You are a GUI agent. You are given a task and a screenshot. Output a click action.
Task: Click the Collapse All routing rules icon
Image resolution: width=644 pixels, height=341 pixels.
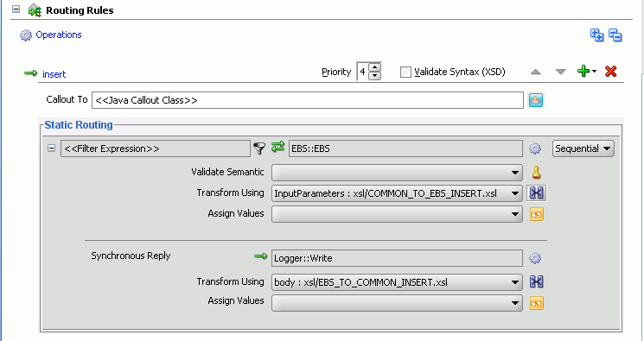(x=615, y=35)
